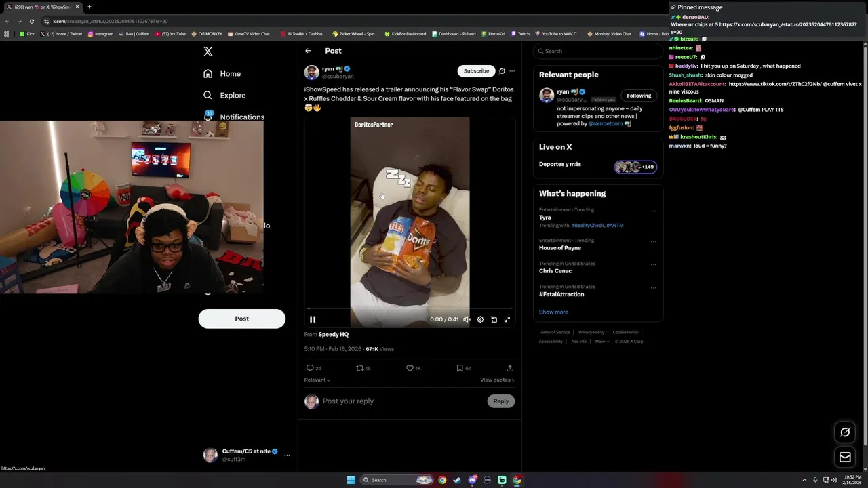Screen dimensions: 868x488
Task: Open the Speedy HQ source link
Action: point(334,335)
